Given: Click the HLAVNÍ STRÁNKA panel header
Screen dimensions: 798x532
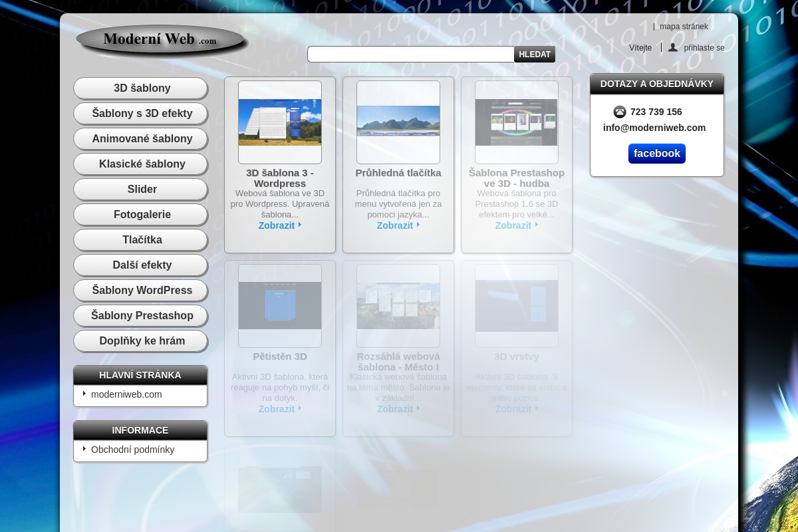Looking at the screenshot, I should pos(140,375).
